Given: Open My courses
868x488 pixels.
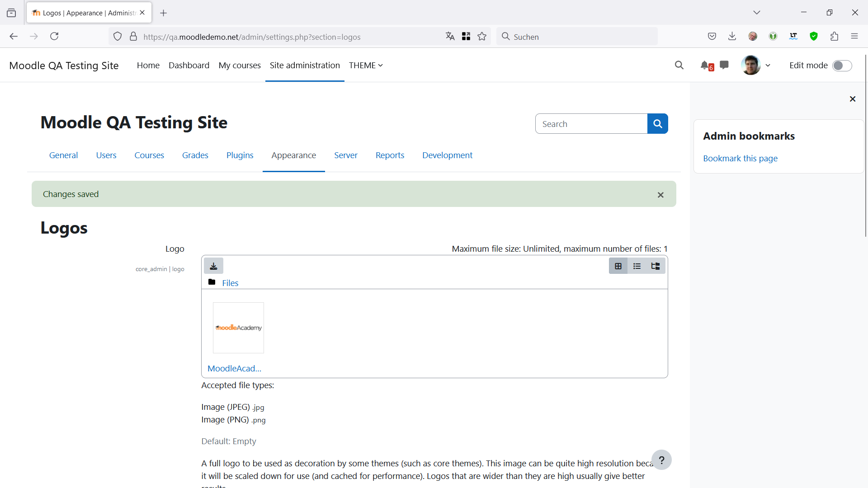Looking at the screenshot, I should [x=240, y=65].
